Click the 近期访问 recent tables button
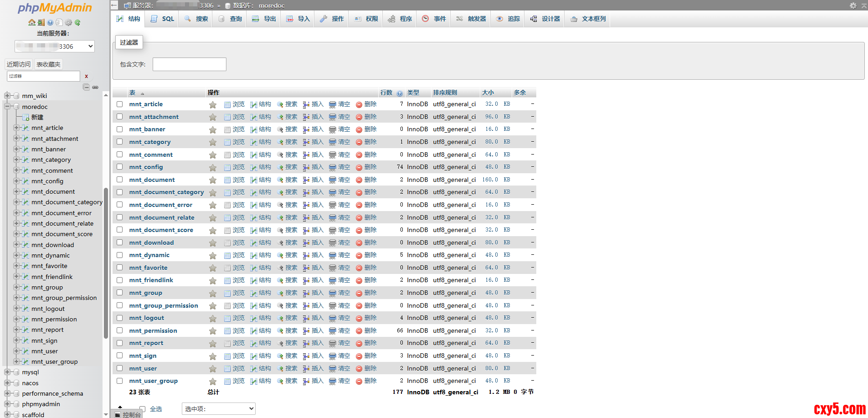 click(x=19, y=64)
